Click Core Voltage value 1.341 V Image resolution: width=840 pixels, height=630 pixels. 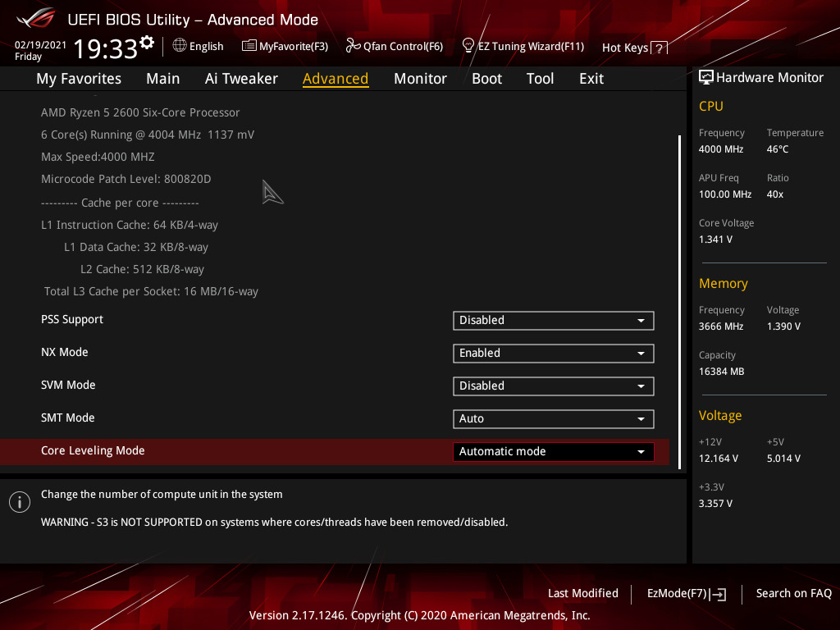click(715, 240)
